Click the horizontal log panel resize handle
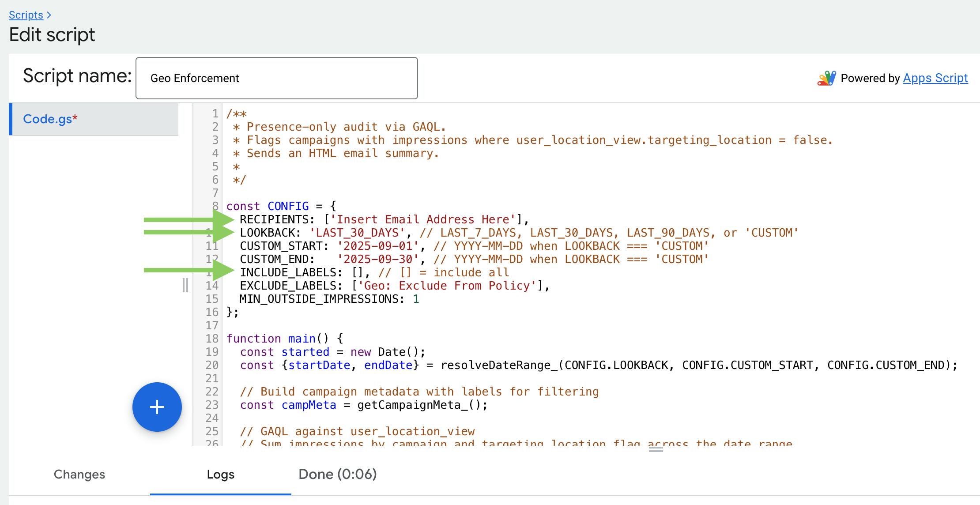This screenshot has width=980, height=505. (x=656, y=449)
